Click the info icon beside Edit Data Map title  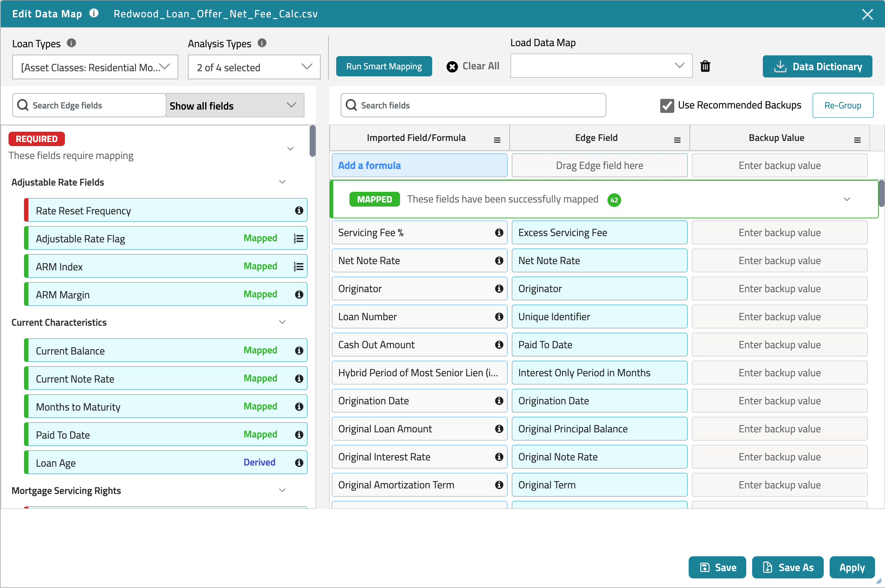point(93,13)
